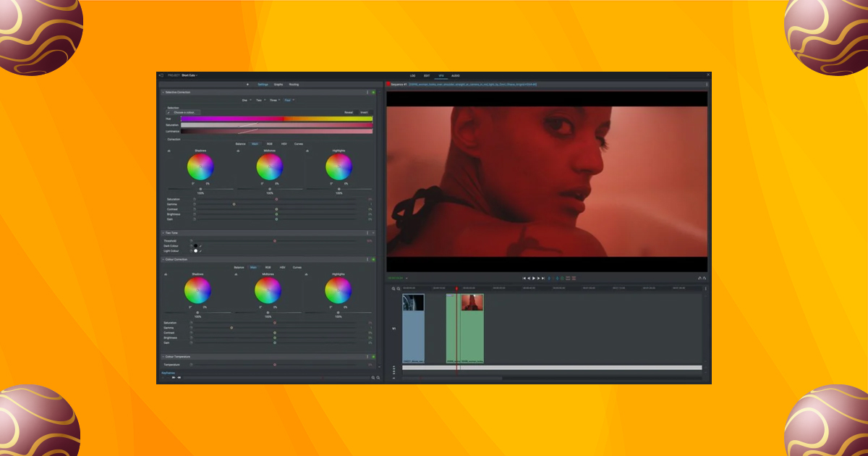Viewport: 868px width, 456px height.
Task: Open Selective Correction three-dot options menu
Action: coord(367,93)
